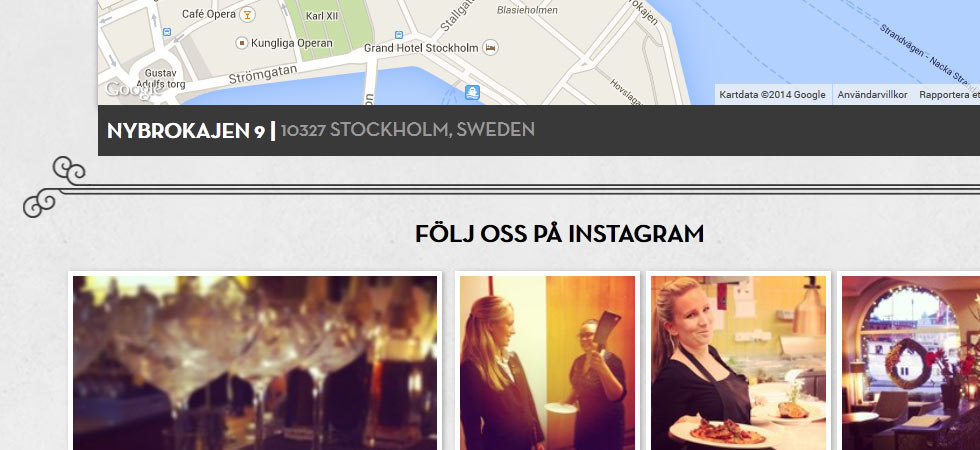980x450 pixels.
Task: Click the Kartdata ©2014 Google attribution
Action: (x=772, y=95)
